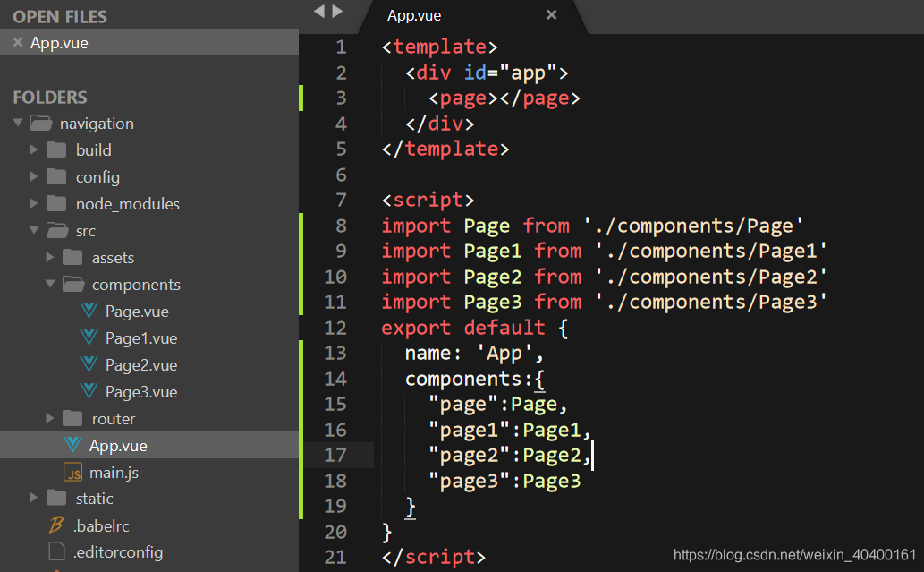Expand the node_modules folder arrow
This screenshot has width=924, height=572.
click(34, 203)
